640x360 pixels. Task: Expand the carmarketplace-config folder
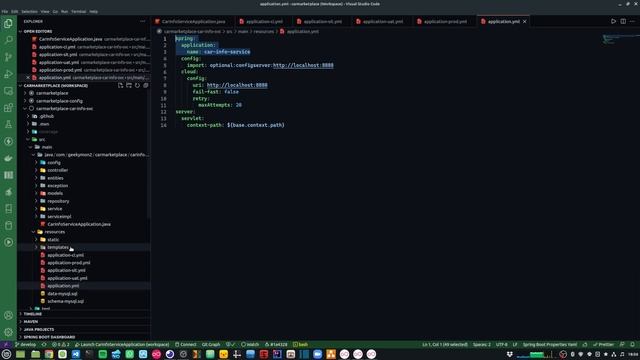(x=59, y=101)
